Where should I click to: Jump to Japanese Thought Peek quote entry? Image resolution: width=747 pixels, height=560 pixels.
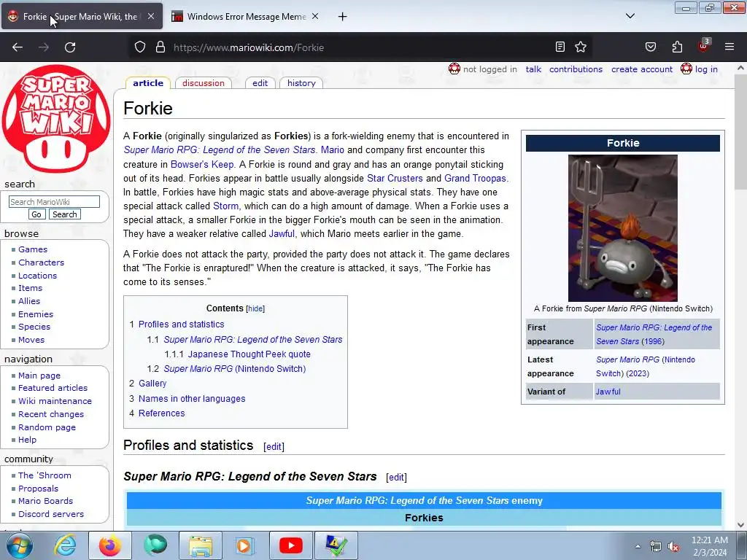pos(249,354)
